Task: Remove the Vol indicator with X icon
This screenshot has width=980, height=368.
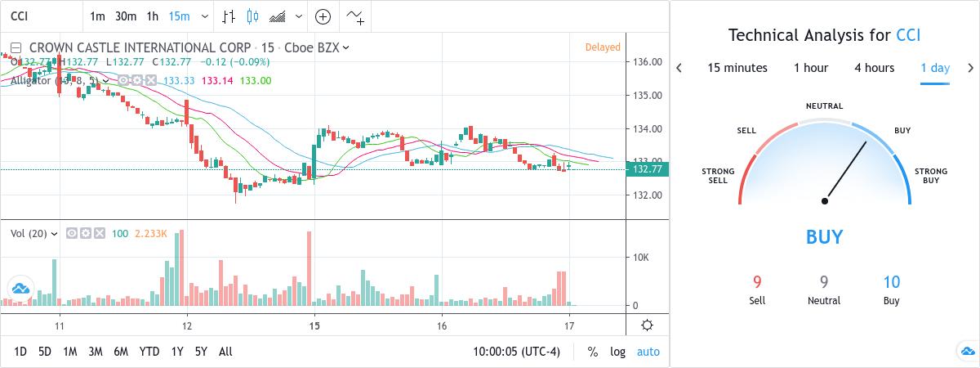Action: (x=100, y=233)
